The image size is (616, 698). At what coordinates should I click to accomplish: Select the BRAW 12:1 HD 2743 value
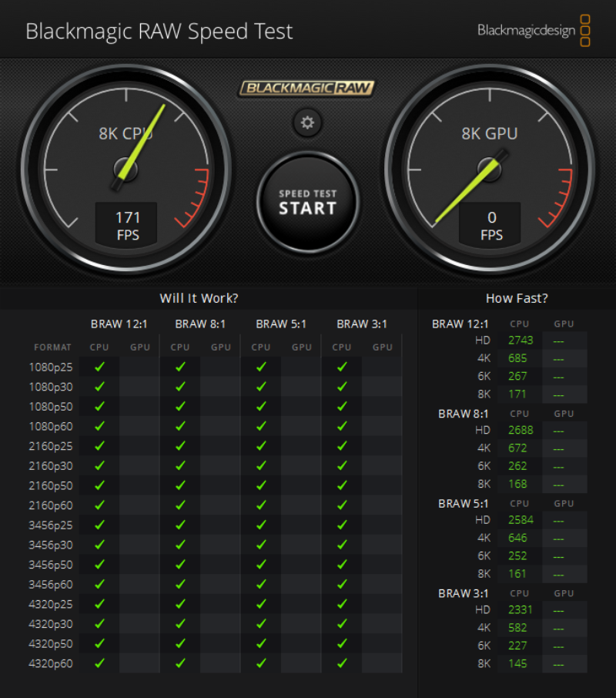(521, 341)
